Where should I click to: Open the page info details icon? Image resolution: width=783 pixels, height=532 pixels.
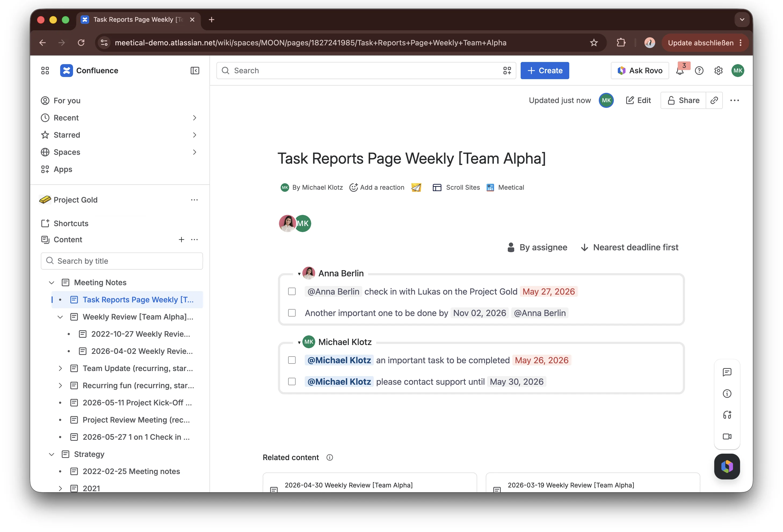727,393
